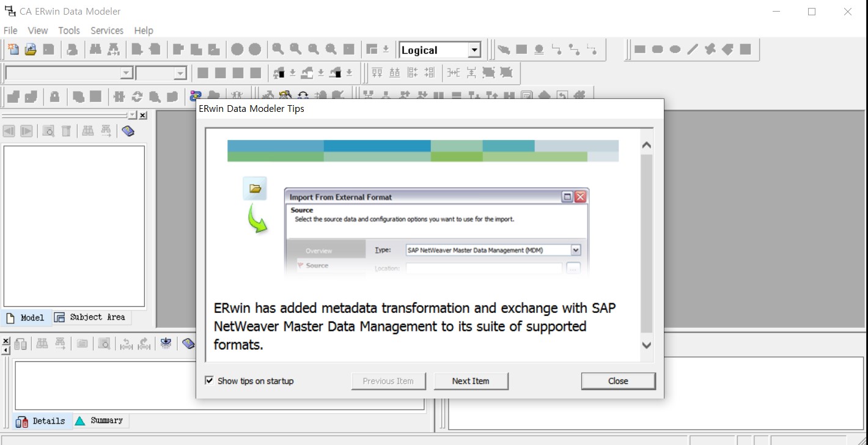Viewport: 868px width, 445px height.
Task: Click the binoculars icon in Action Log toolbar
Action: 42,344
